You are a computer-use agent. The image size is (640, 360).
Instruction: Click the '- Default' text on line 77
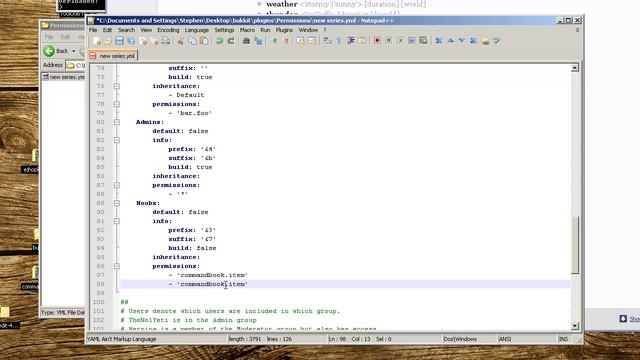click(186, 95)
